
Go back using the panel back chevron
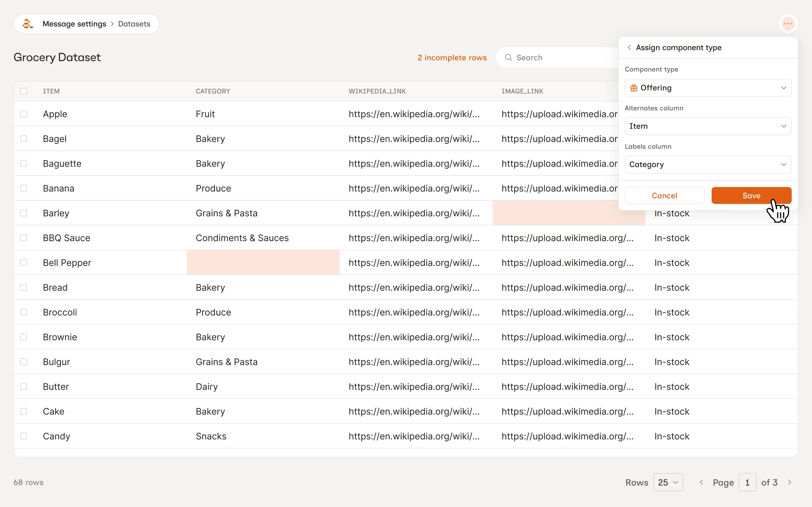[629, 48]
